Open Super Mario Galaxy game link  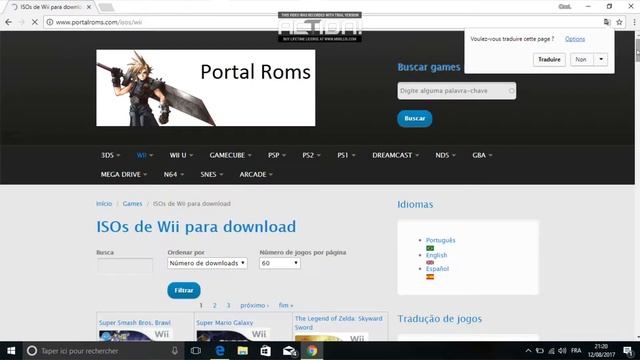pyautogui.click(x=224, y=322)
